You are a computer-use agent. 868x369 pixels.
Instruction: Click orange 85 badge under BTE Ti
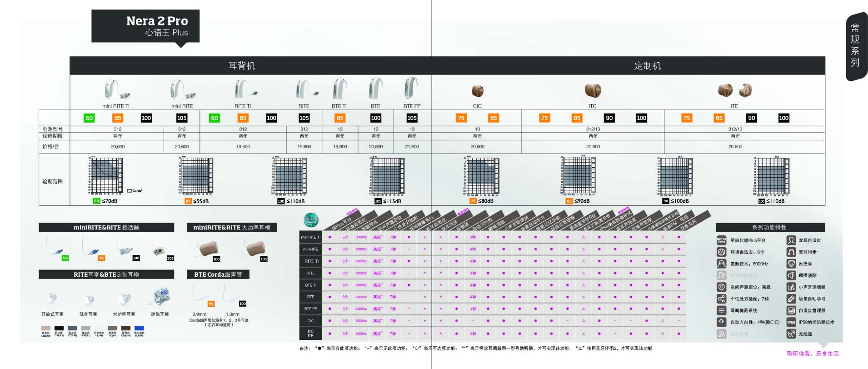pos(340,118)
